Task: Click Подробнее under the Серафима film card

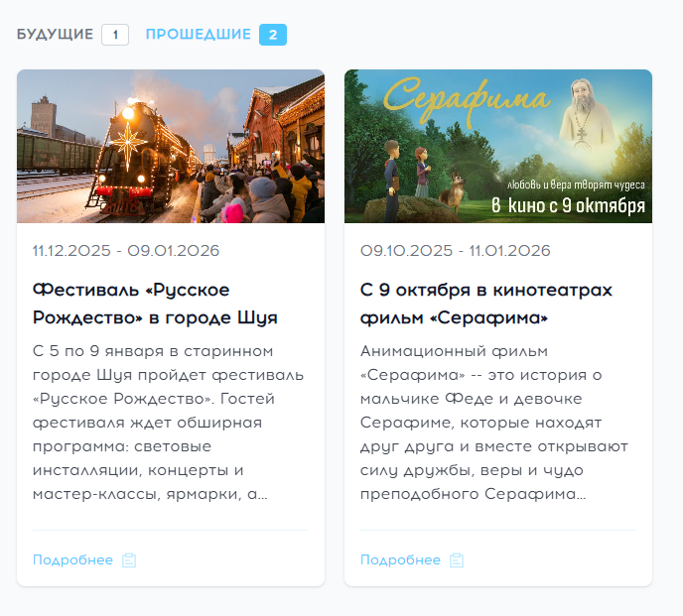Action: tap(400, 559)
